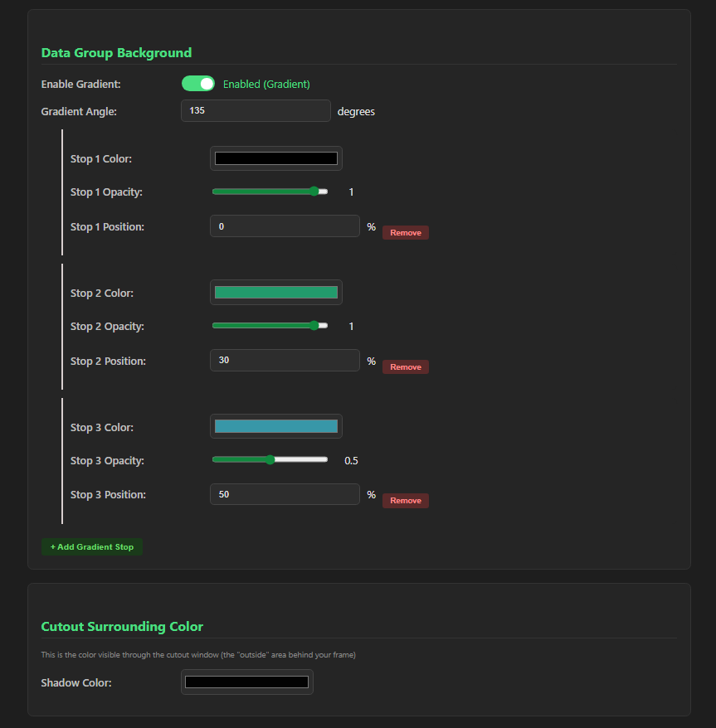This screenshot has height=728, width=716.
Task: Adjust the Stop 1 Opacity slider
Action: [270, 192]
